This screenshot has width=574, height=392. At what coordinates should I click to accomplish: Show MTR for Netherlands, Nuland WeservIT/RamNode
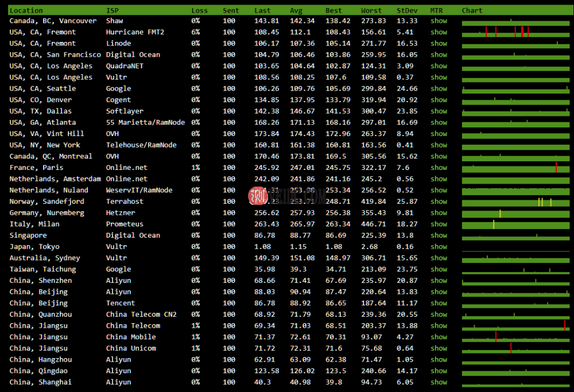click(x=439, y=189)
